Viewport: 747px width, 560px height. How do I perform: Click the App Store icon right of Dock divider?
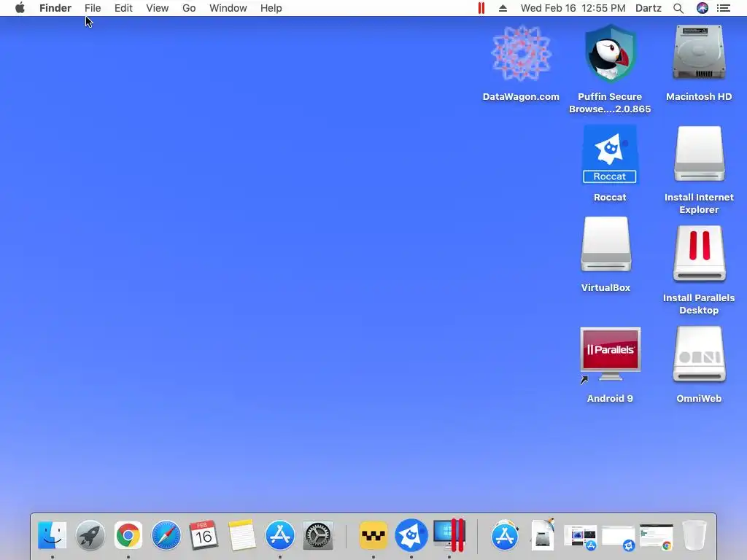[505, 535]
